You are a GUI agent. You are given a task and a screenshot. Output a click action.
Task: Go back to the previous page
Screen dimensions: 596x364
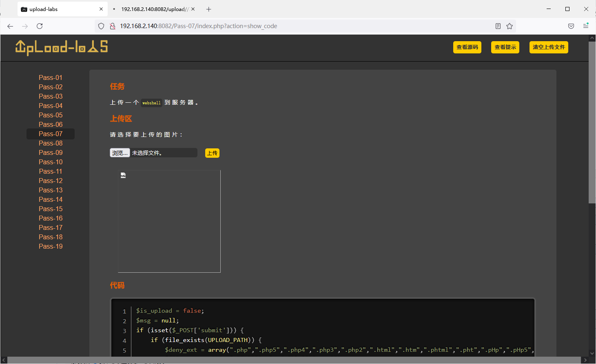click(x=10, y=26)
